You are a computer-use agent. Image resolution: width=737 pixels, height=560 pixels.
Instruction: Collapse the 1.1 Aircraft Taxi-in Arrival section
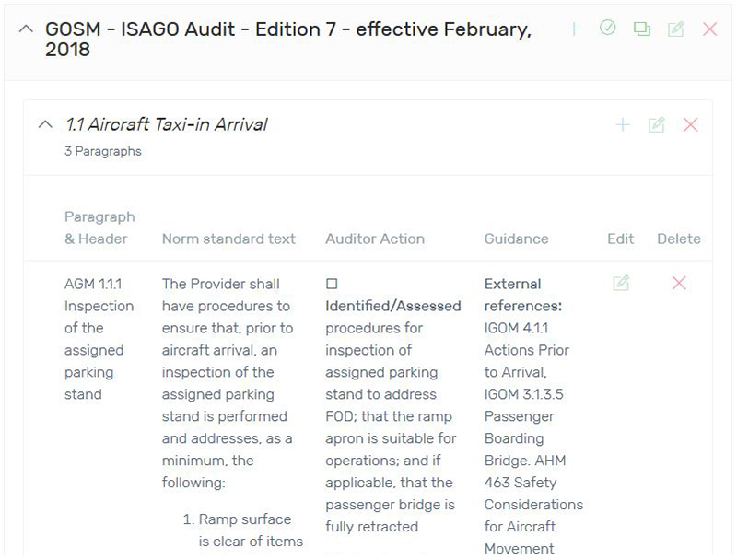tap(45, 124)
